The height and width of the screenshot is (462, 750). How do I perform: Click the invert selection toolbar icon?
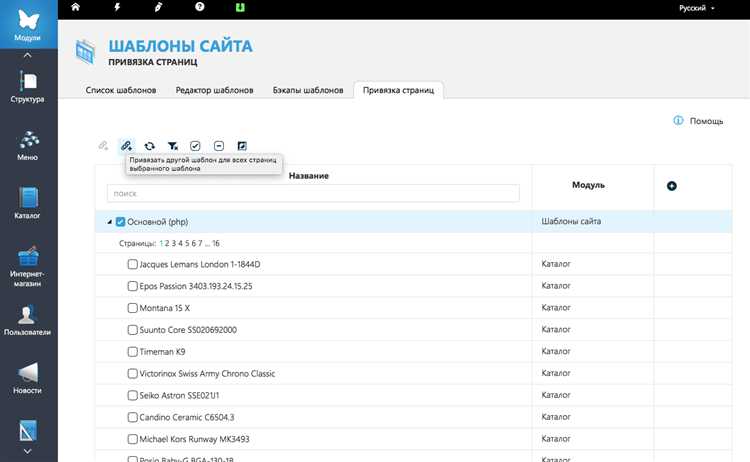(242, 146)
